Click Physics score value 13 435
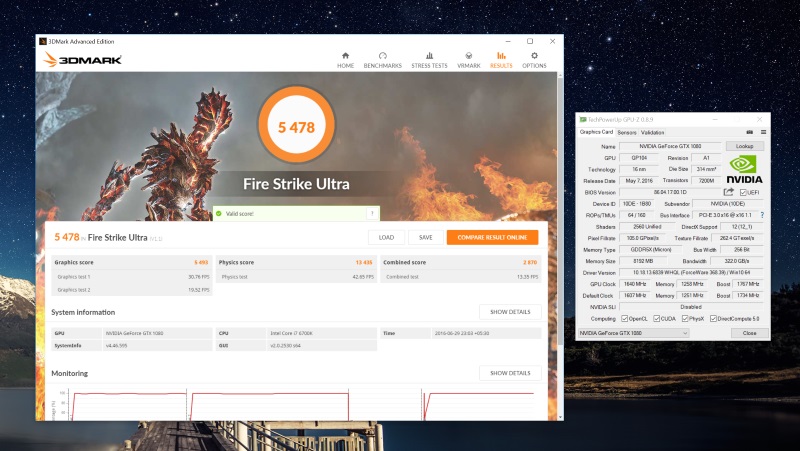The width and height of the screenshot is (800, 451). (x=364, y=262)
